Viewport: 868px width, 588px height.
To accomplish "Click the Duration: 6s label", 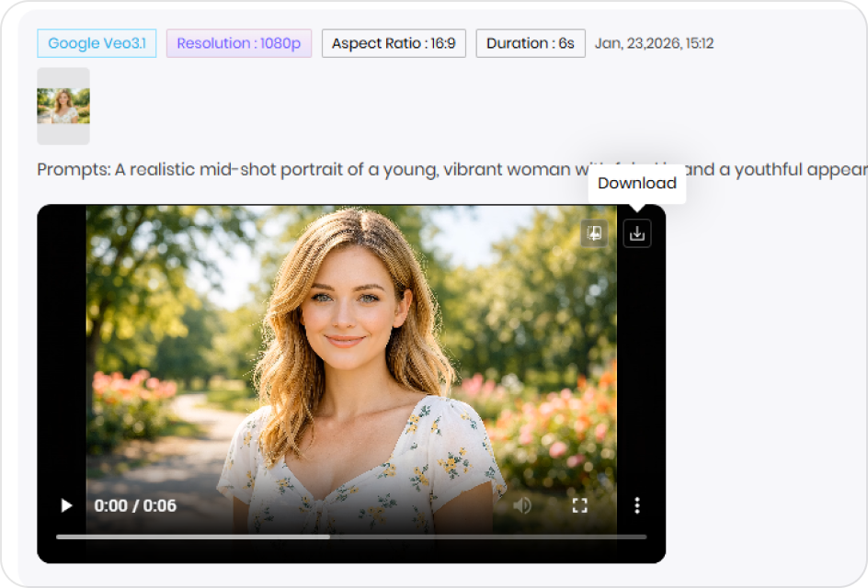I will [531, 42].
